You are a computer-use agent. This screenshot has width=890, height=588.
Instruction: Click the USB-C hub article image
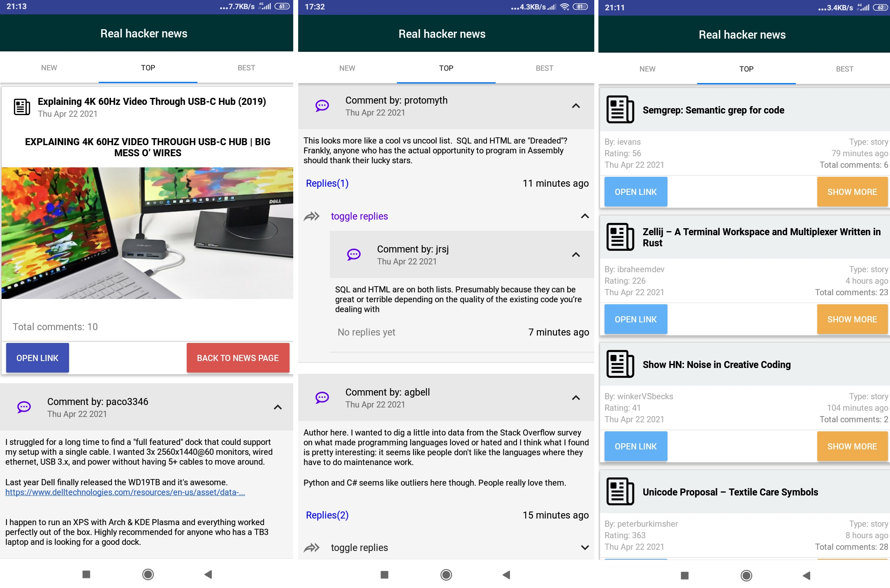[x=147, y=233]
